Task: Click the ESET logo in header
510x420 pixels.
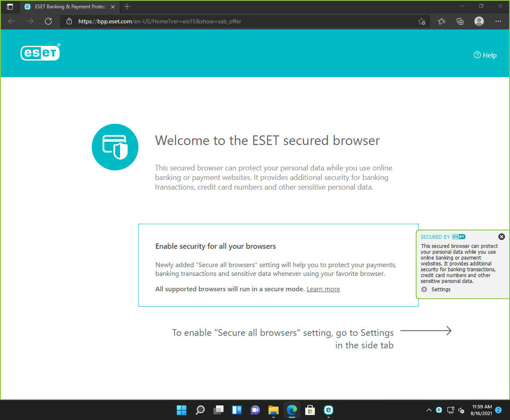Action: pos(40,52)
